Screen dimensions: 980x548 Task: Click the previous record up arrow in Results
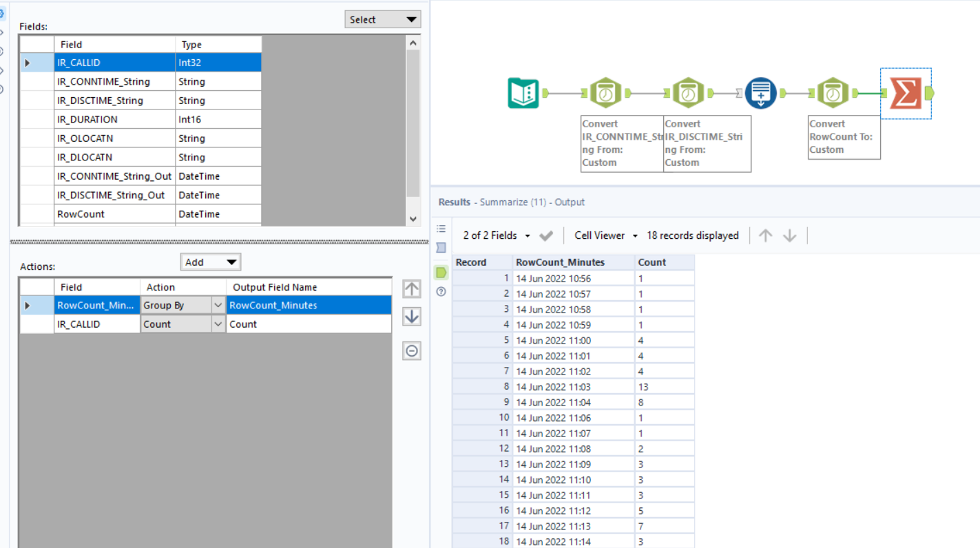765,235
